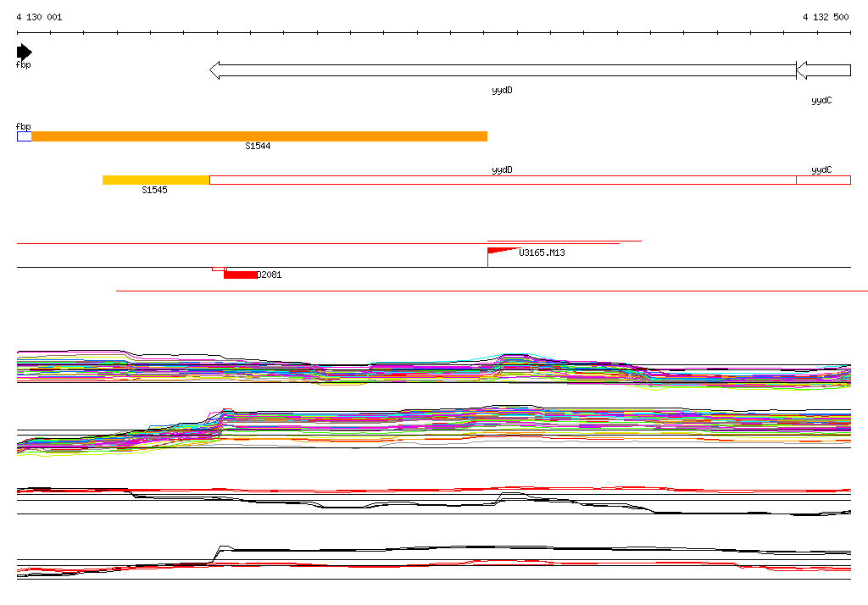
Task: Click the 4 130 001 coordinate label
Action: pyautogui.click(x=39, y=17)
